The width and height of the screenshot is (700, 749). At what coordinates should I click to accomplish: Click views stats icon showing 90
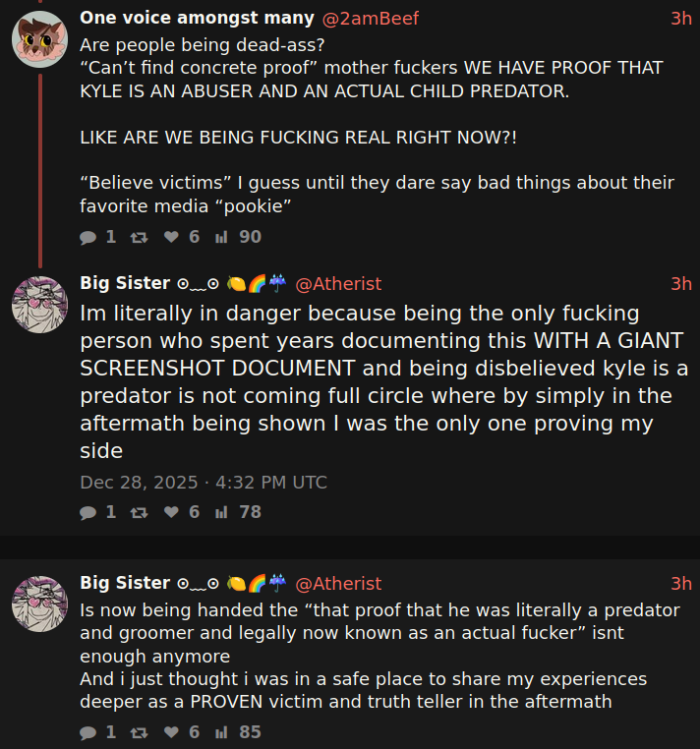[221, 238]
